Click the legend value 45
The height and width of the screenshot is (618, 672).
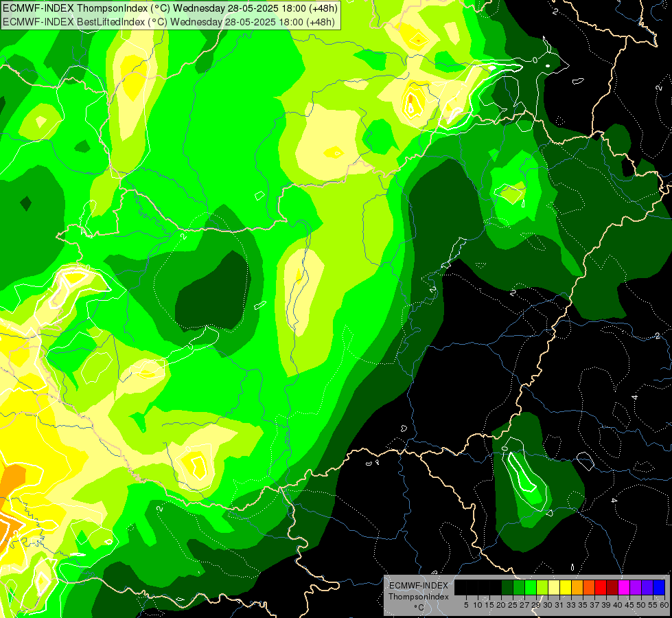click(x=629, y=605)
